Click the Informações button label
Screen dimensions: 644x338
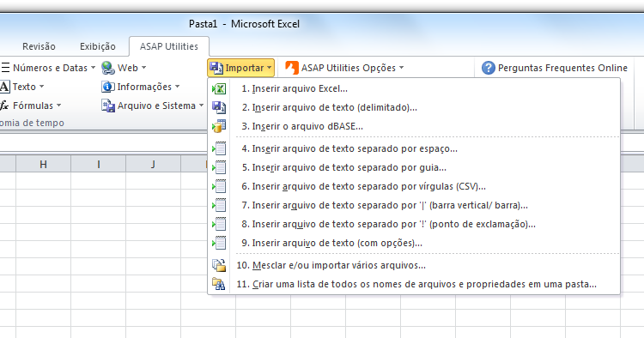(144, 87)
